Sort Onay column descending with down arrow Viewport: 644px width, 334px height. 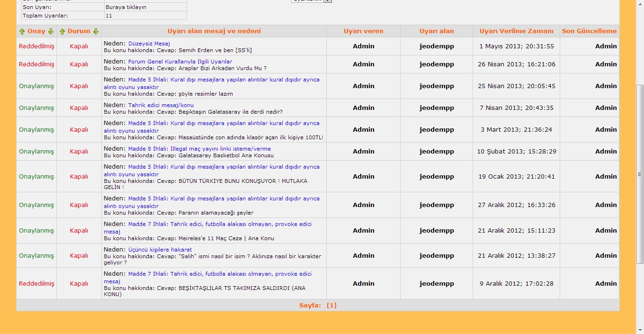point(51,31)
